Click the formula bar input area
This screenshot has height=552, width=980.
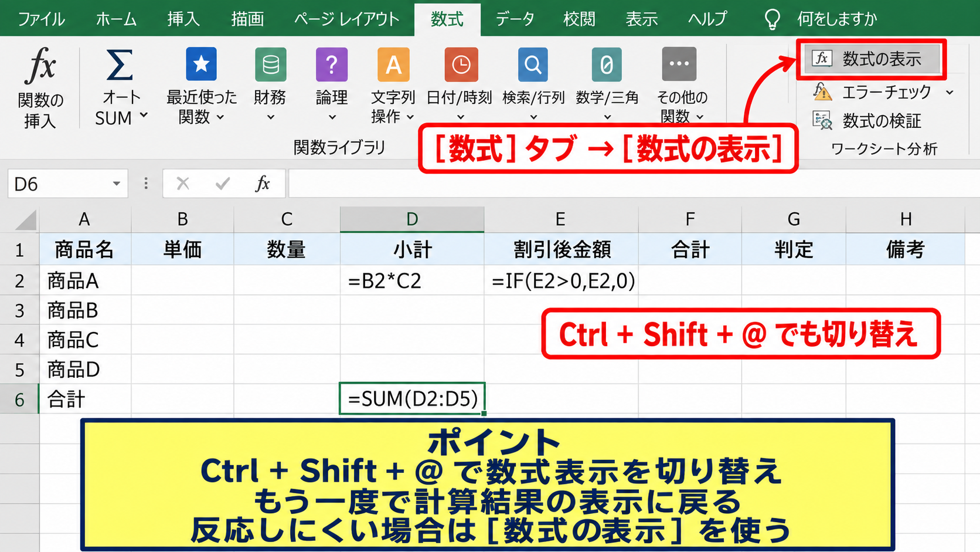pos(634,184)
